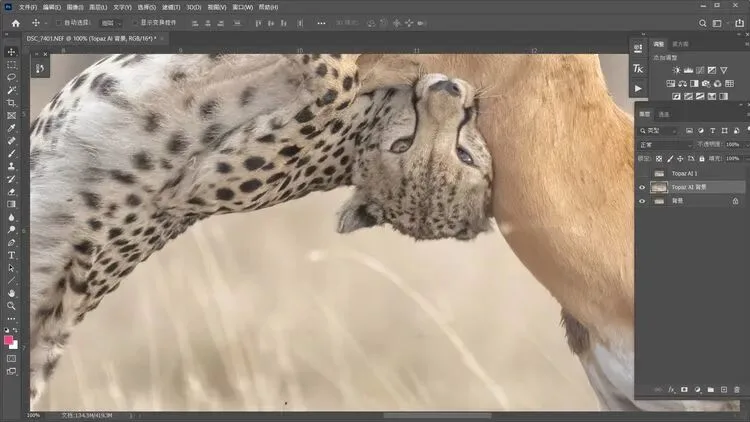Screen dimensions: 750x422
Task: Toggle lock transparent pixels
Action: pos(659,158)
